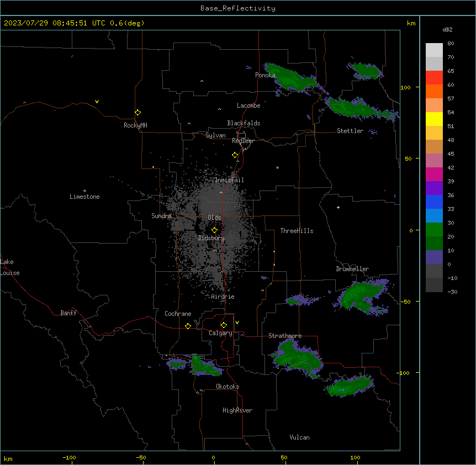
Task: Click the Limestone label
Action: (84, 197)
